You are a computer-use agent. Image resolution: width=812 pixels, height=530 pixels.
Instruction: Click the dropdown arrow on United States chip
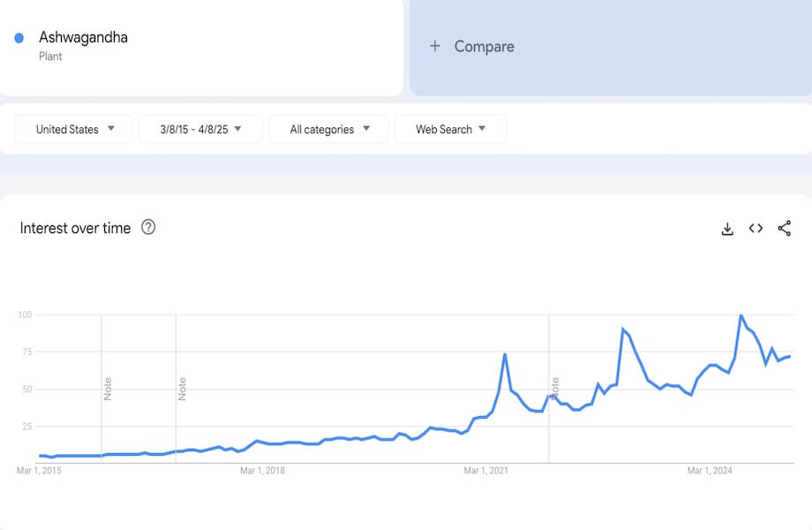coord(112,129)
